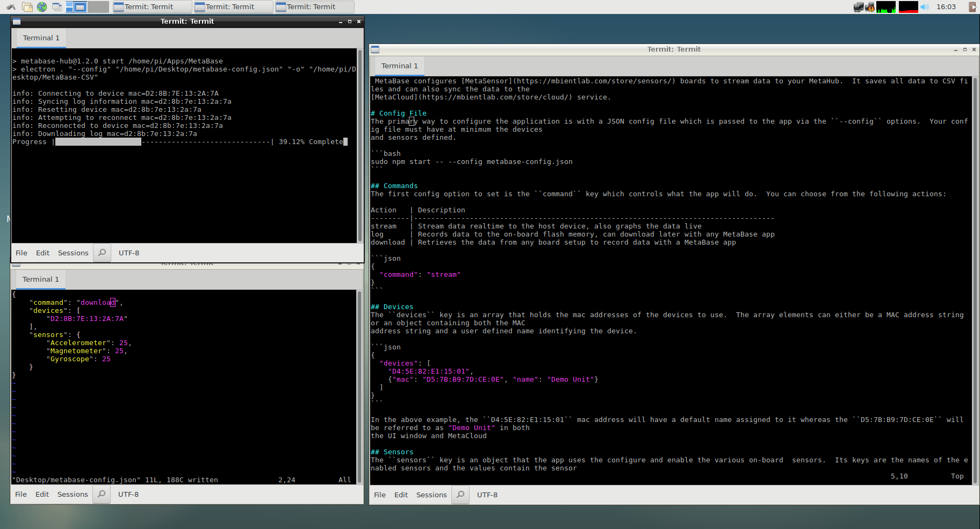Screen dimensions: 980x529
Task: Open Edit menu in the config editor window
Action: pos(42,494)
